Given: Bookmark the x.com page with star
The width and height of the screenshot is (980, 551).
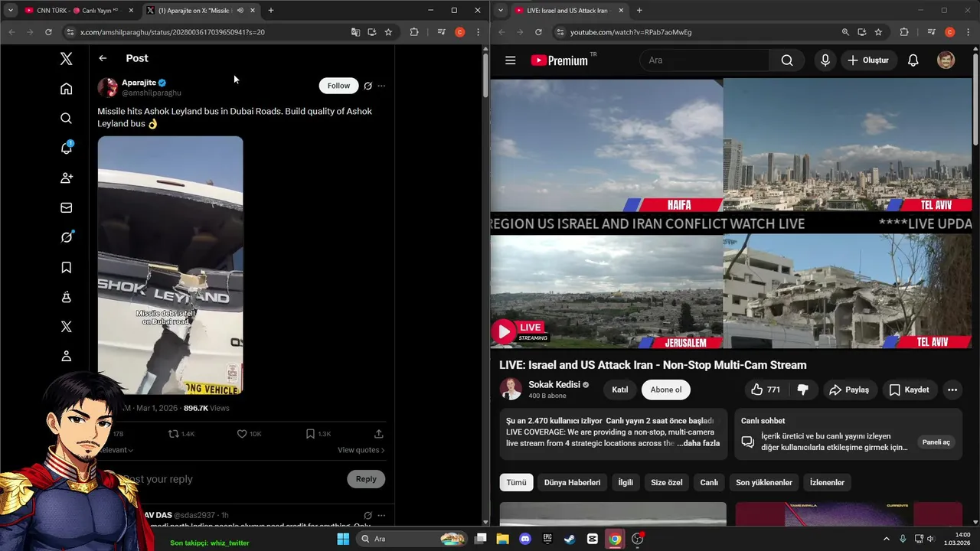Looking at the screenshot, I should click(388, 32).
